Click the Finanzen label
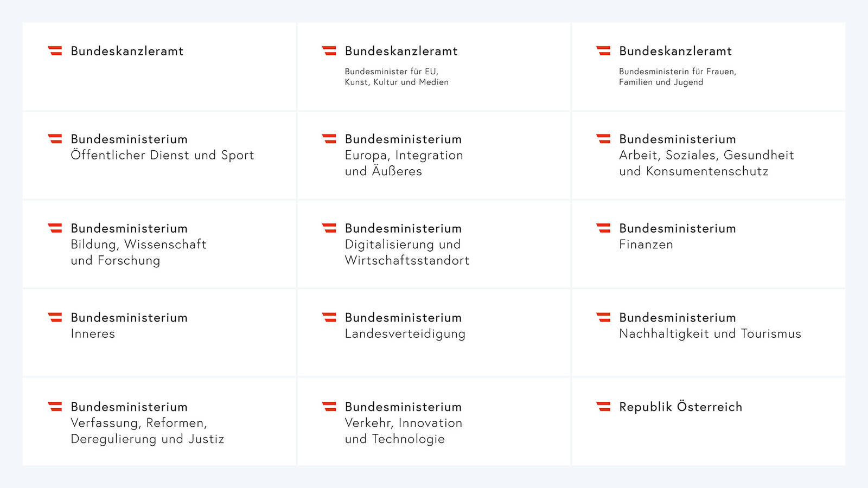The height and width of the screenshot is (488, 868). click(646, 245)
